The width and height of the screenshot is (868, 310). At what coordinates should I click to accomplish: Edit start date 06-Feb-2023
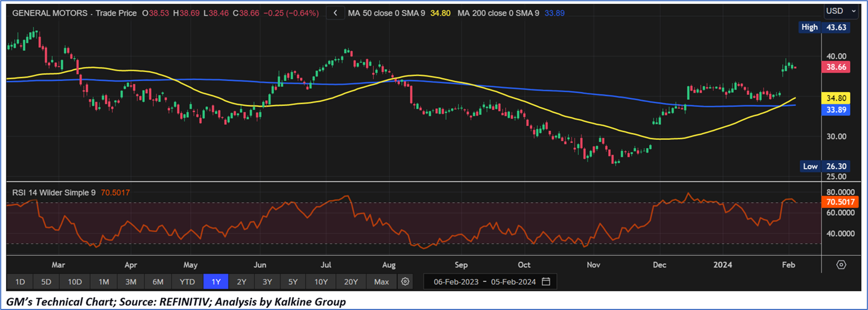456,281
